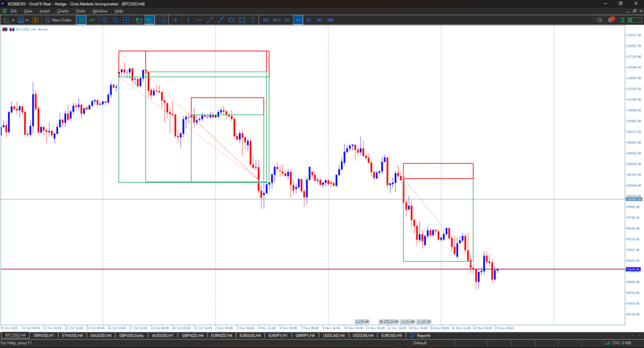Toggle chart shift to end
Image resolution: width=644 pixels, height=348 pixels.
point(150,20)
